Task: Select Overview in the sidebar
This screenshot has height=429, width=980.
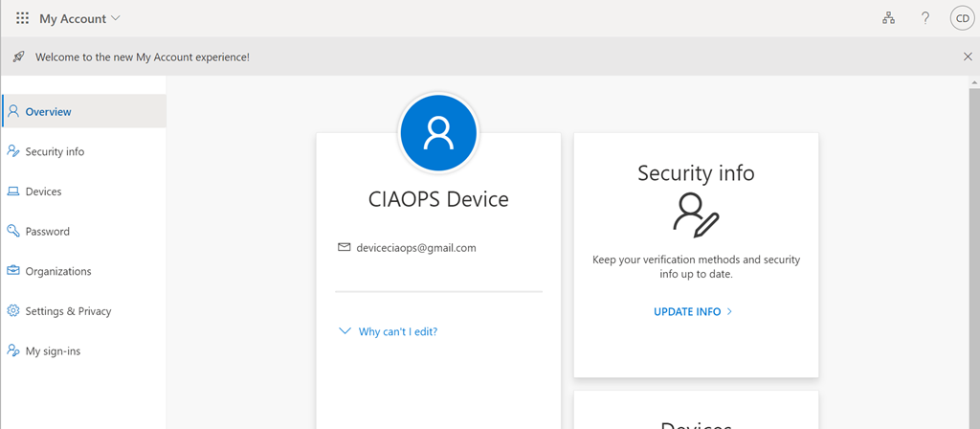Action: pyautogui.click(x=48, y=112)
